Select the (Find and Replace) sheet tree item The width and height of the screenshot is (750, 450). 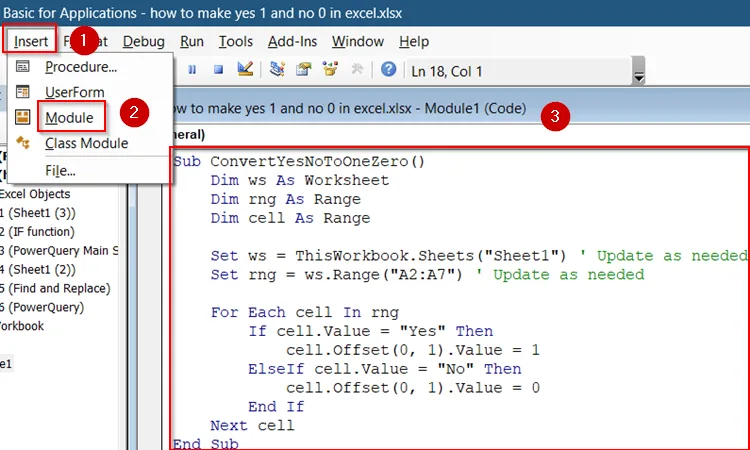pyautogui.click(x=55, y=288)
